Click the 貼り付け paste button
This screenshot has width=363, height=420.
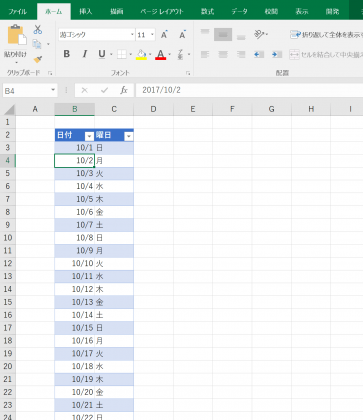[x=15, y=43]
